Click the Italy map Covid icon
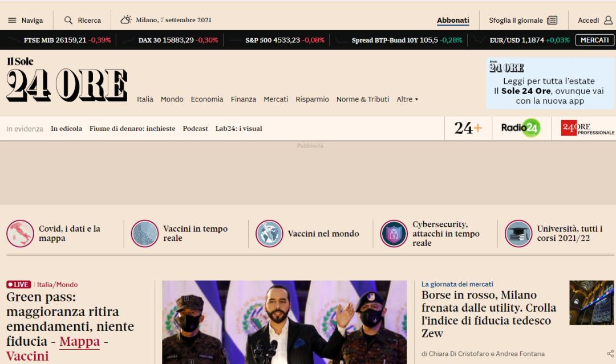The width and height of the screenshot is (616, 364). click(20, 234)
